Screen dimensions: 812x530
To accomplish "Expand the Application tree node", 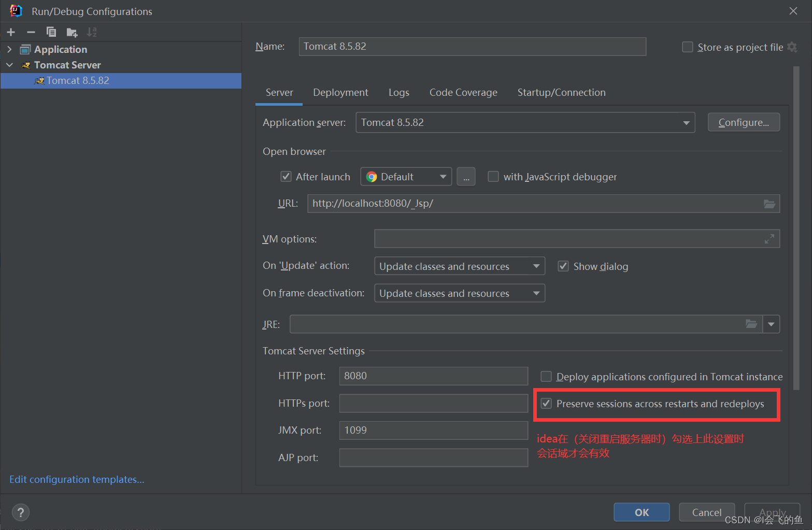I will pos(9,49).
